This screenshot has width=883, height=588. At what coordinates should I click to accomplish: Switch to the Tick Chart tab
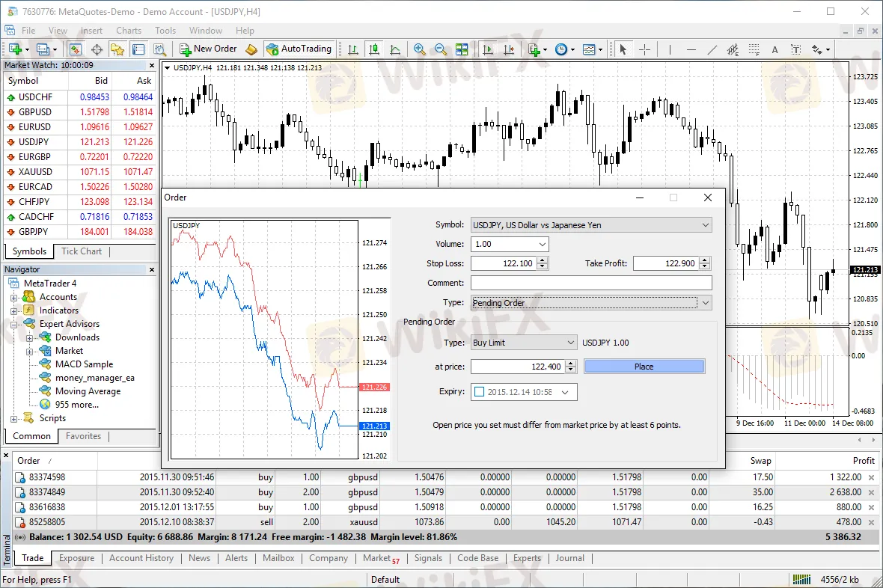82,251
